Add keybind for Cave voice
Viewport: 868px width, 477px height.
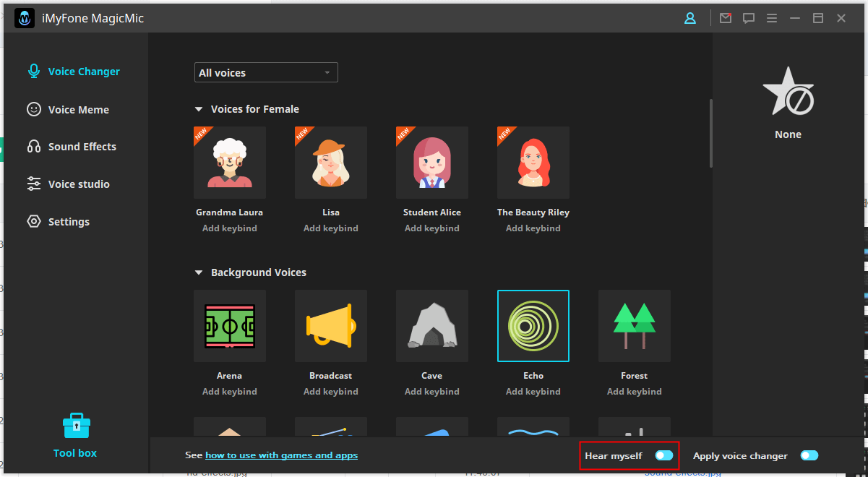(432, 392)
